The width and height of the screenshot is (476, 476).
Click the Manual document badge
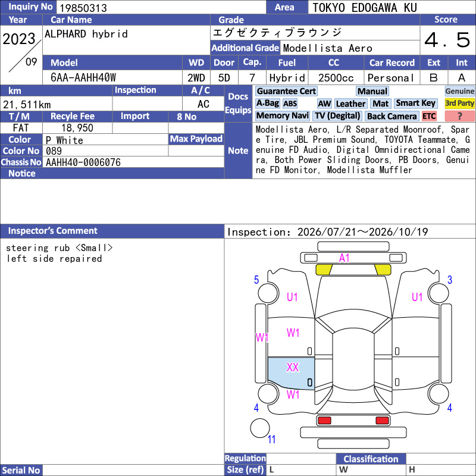click(x=372, y=91)
